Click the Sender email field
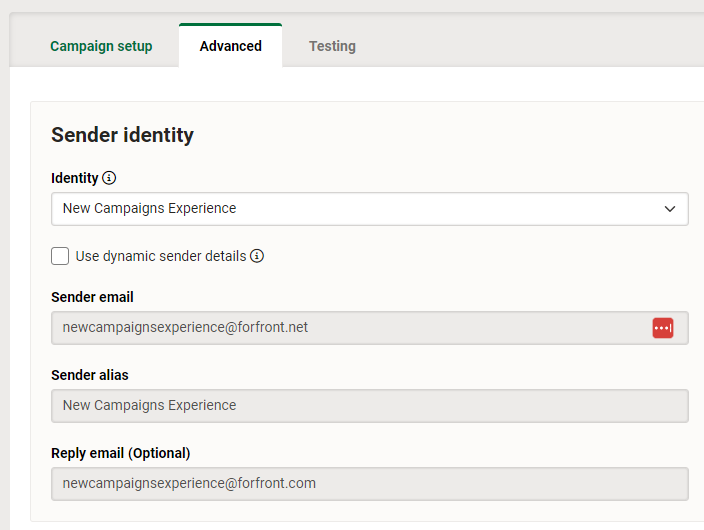The width and height of the screenshot is (704, 530). point(370,328)
